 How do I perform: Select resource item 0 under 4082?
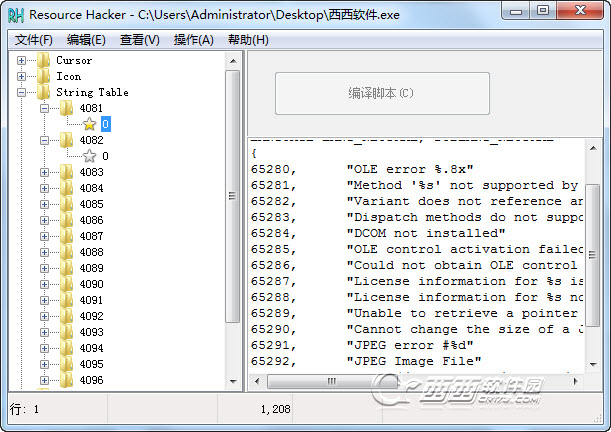tap(105, 156)
